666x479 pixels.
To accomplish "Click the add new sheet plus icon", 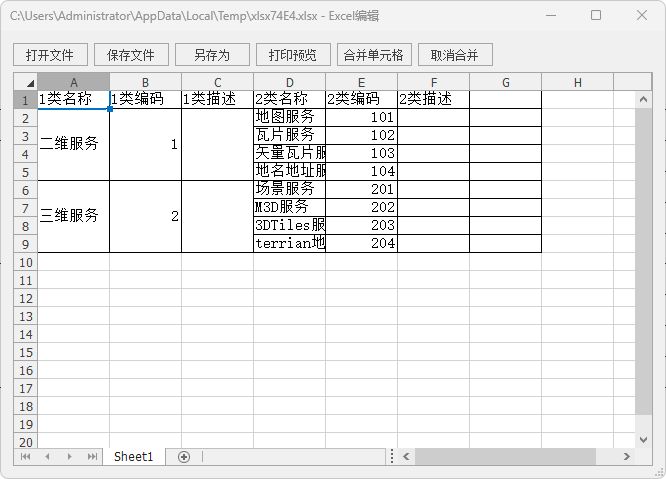I will [x=183, y=457].
